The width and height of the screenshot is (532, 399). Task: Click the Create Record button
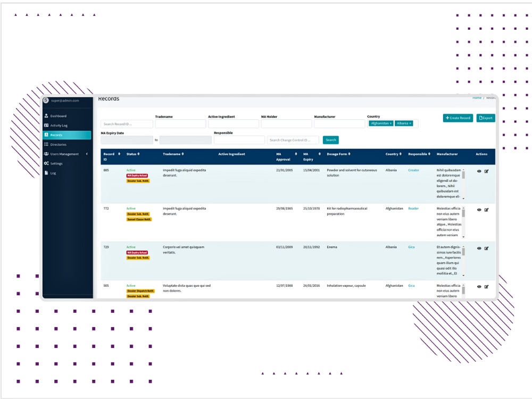[458, 118]
